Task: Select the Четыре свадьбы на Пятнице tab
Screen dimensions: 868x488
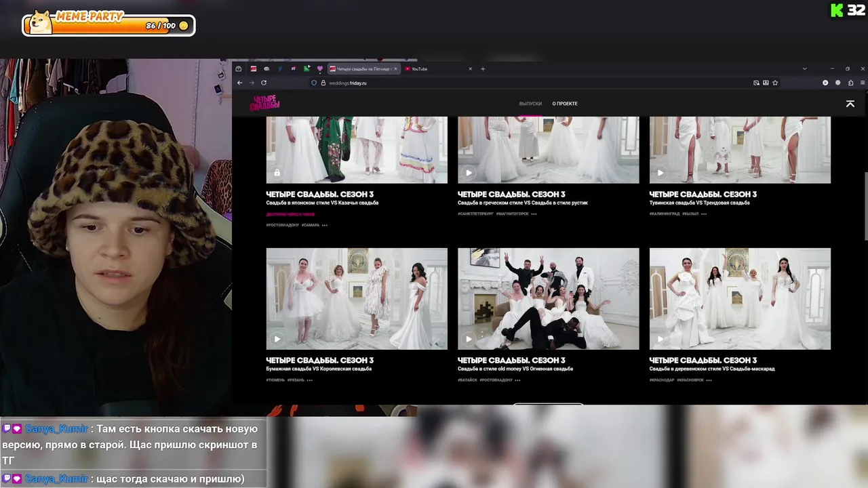Action: (364, 68)
